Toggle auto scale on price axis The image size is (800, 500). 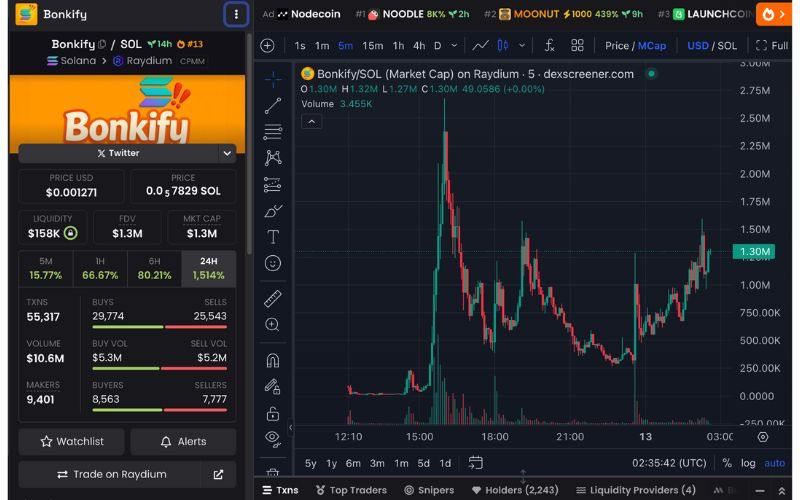[x=774, y=463]
